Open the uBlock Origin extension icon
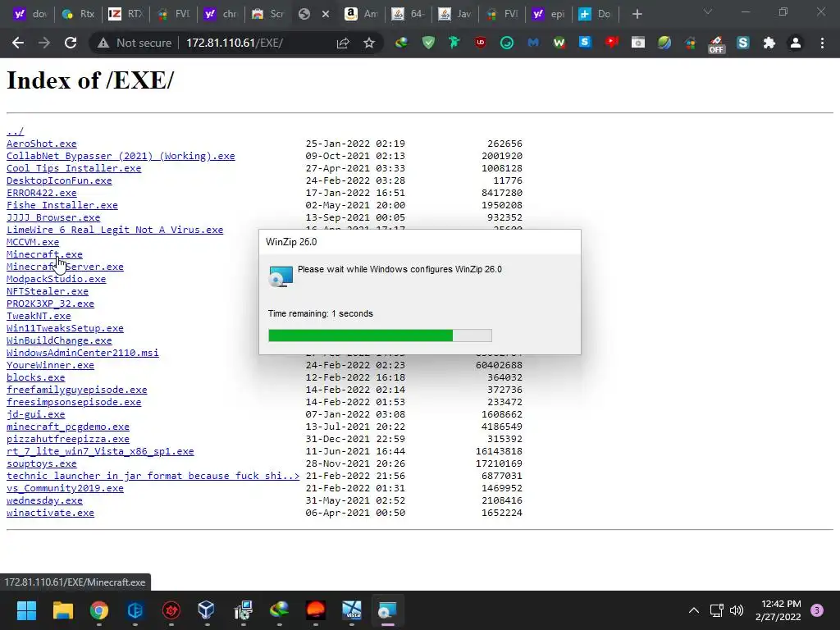 point(481,43)
